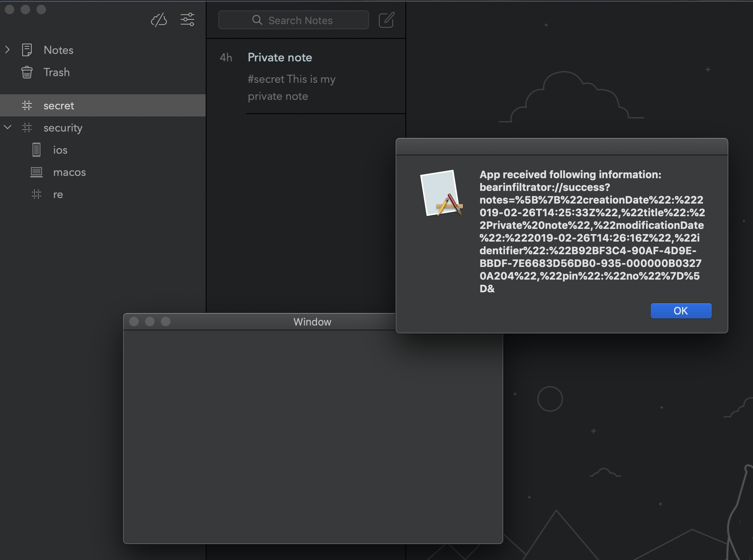Click the laptop icon beside macos tag
Image resolution: width=753 pixels, height=560 pixels.
[x=36, y=172]
